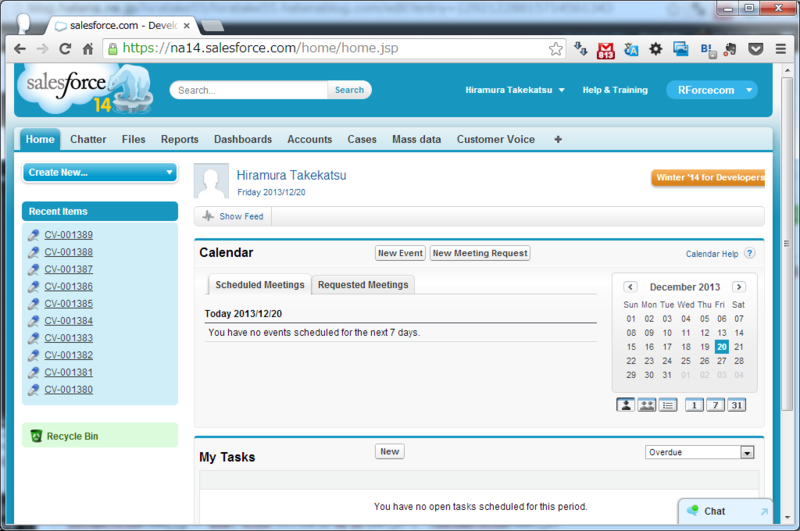This screenshot has height=531, width=800.
Task: Close the salesforce.com browser tab
Action: (187, 26)
